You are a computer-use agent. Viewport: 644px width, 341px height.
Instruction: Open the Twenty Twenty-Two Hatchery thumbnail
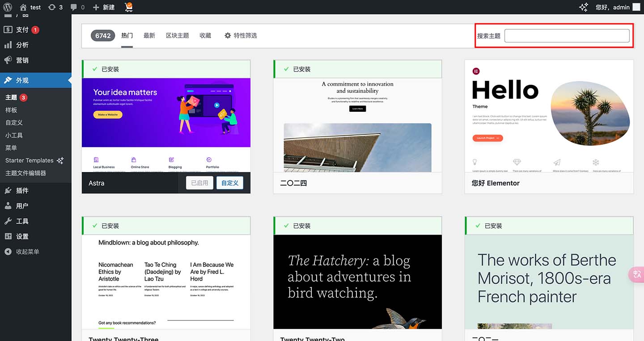point(358,282)
